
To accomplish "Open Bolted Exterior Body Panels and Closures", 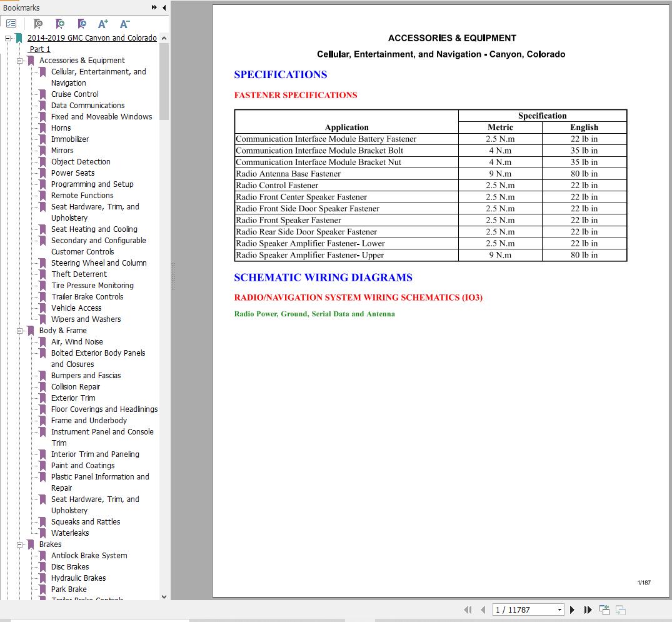I will 98,358.
